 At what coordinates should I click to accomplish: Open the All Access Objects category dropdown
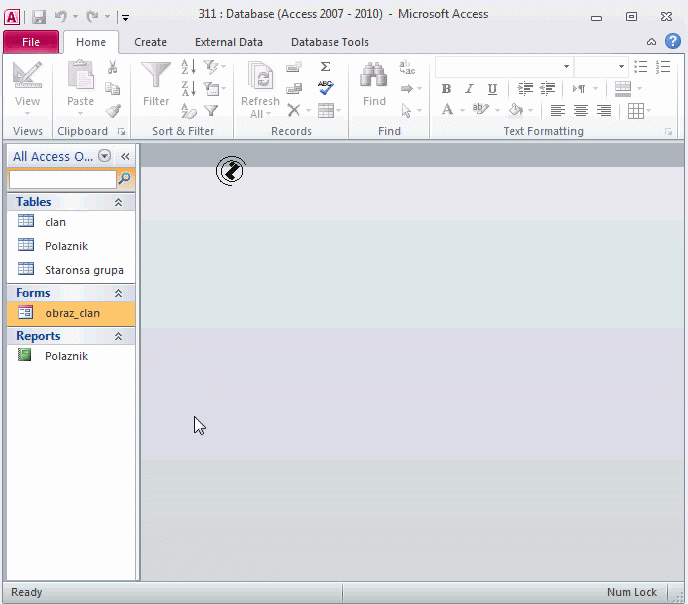click(x=105, y=157)
